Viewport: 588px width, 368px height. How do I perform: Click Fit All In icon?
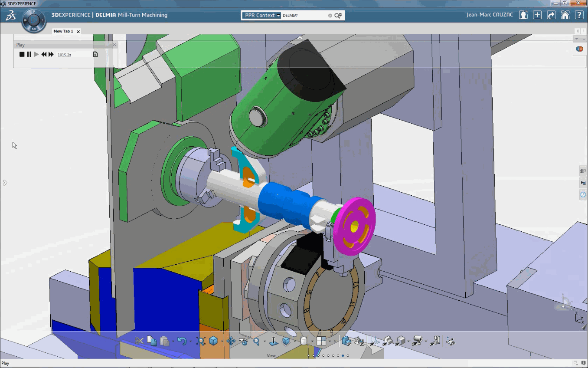(200, 341)
